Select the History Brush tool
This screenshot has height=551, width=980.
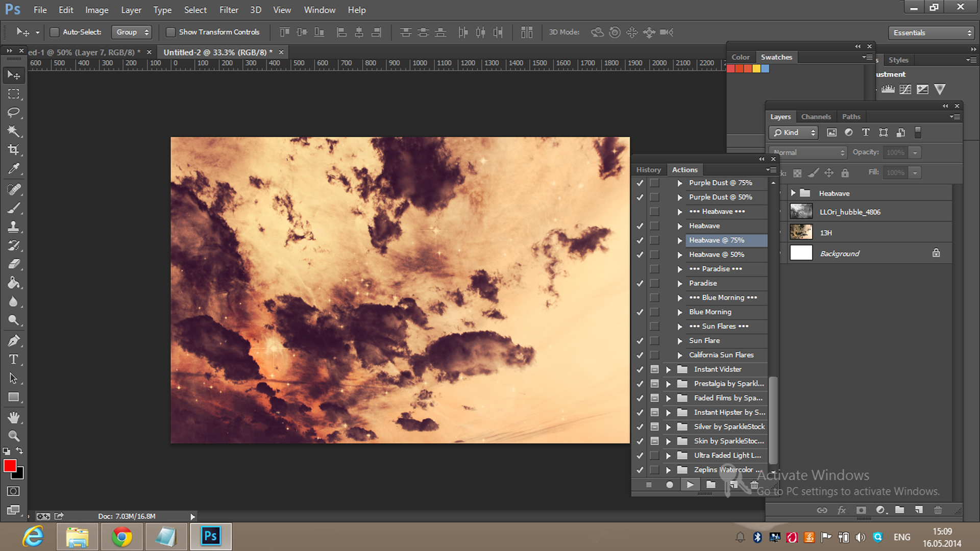coord(14,245)
